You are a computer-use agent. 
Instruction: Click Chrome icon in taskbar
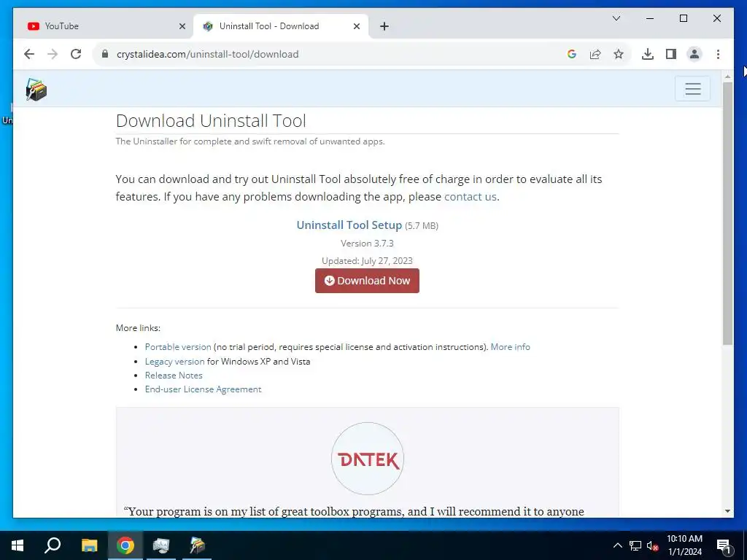tap(125, 545)
